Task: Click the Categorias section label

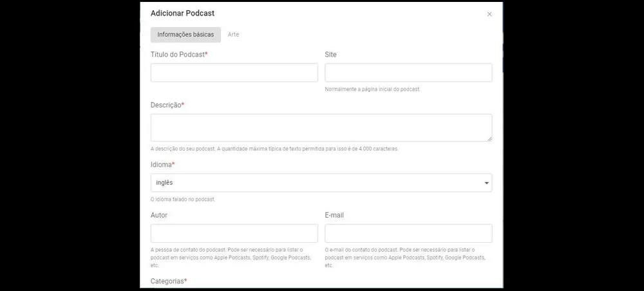Action: click(x=168, y=281)
